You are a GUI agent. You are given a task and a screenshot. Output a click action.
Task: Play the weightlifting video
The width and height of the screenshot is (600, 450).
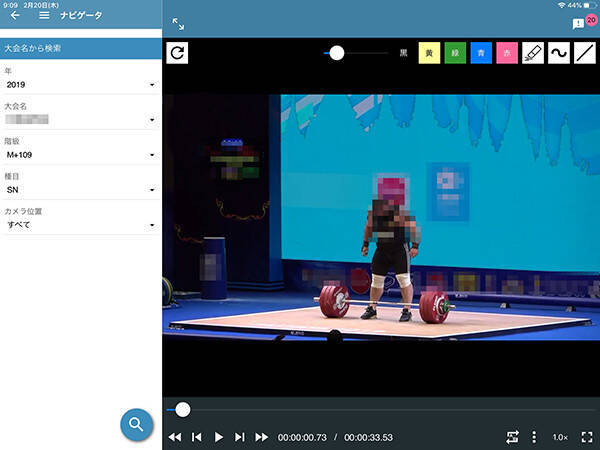point(218,437)
